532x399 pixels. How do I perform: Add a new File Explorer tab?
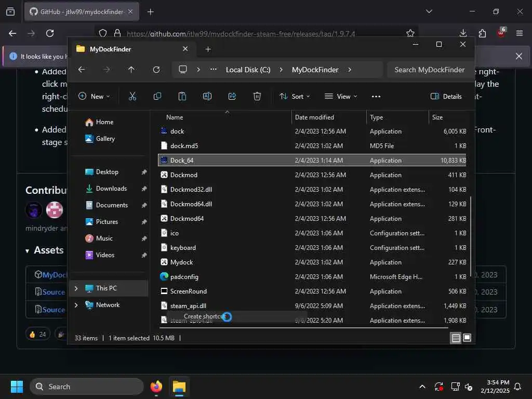tap(208, 49)
